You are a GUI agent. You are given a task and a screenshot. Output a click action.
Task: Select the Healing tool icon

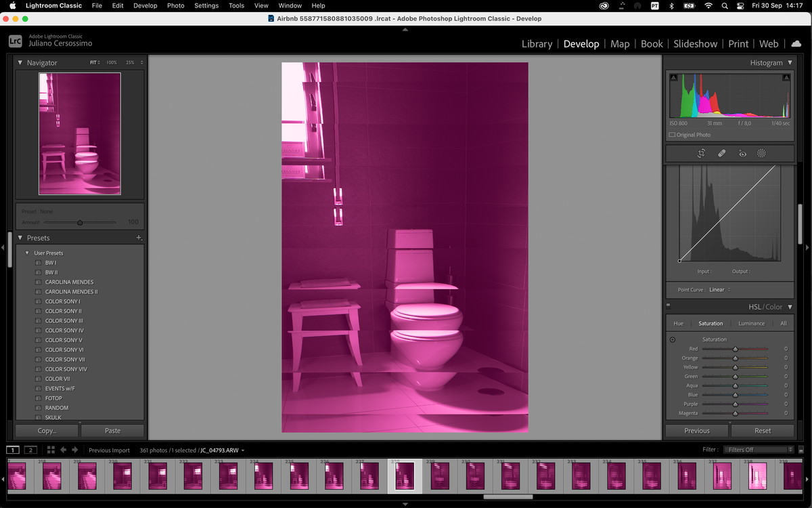pyautogui.click(x=721, y=154)
